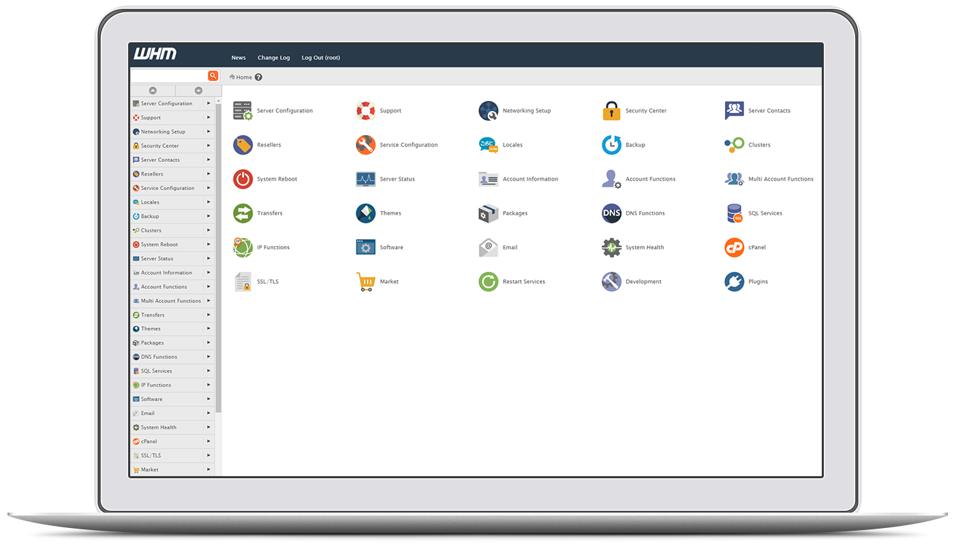Click the Support lifebuoy icon in main grid
The height and width of the screenshot is (560, 954).
tap(366, 111)
